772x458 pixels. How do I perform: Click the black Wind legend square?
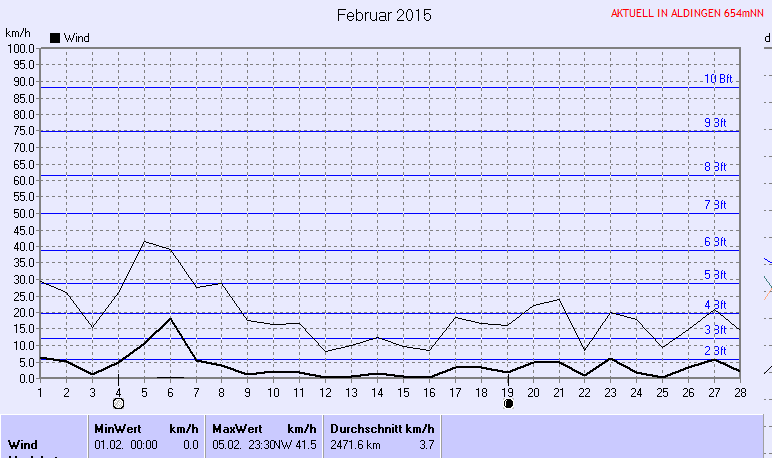(55, 38)
